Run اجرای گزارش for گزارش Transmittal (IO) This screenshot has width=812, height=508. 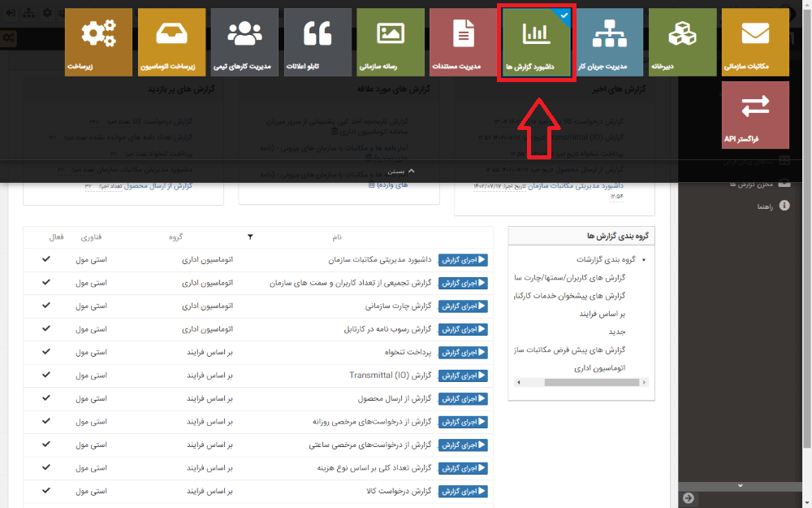(x=463, y=376)
